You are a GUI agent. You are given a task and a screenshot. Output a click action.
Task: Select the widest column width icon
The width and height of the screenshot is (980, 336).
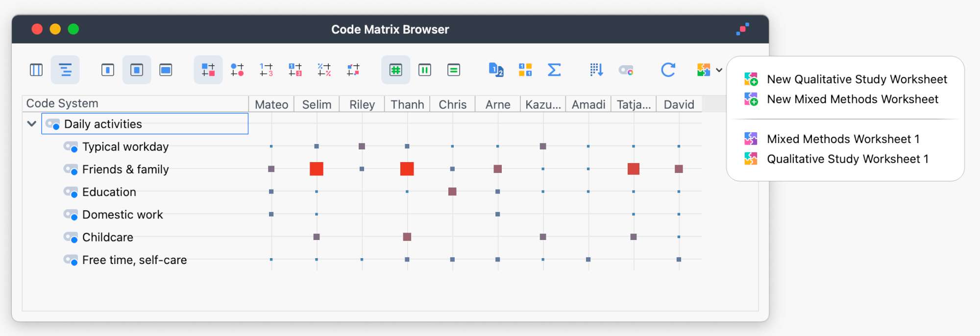(166, 70)
